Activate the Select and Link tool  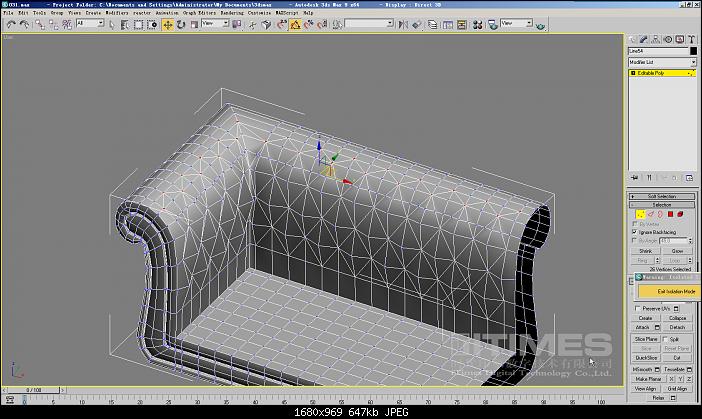pyautogui.click(x=40, y=25)
